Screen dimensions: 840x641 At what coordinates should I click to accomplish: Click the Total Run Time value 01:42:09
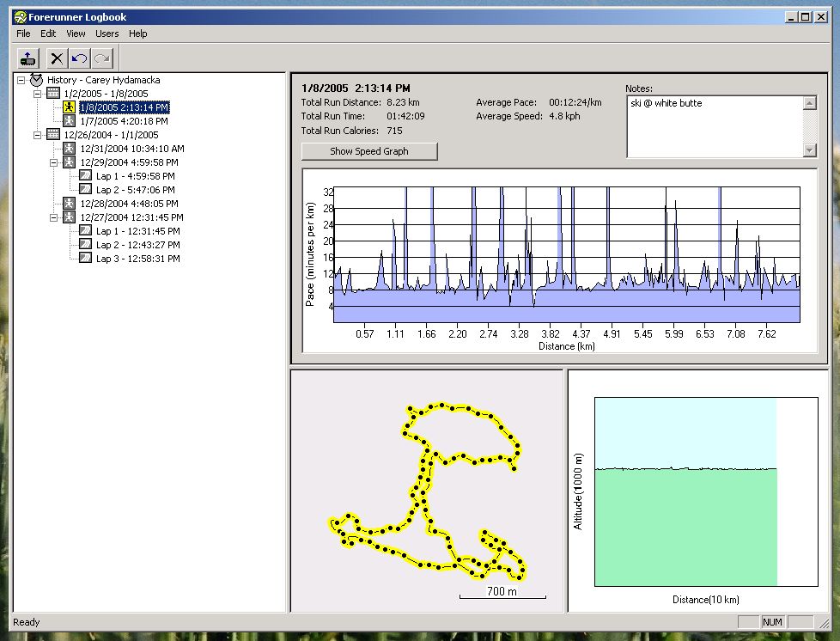[405, 116]
